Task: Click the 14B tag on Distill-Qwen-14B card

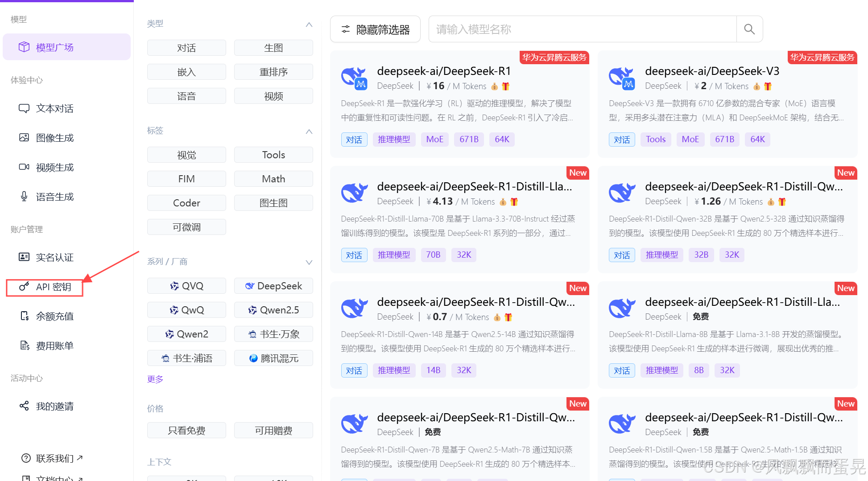Action: pos(433,370)
